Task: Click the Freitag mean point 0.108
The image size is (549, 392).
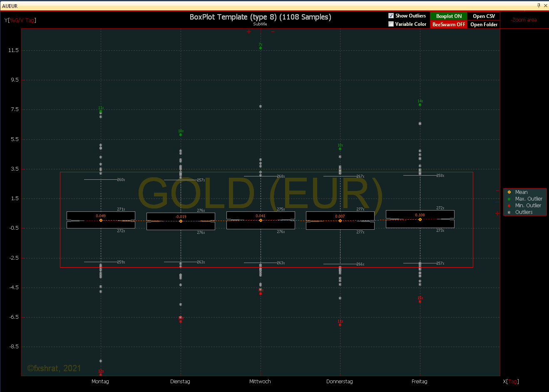Action: pos(420,219)
